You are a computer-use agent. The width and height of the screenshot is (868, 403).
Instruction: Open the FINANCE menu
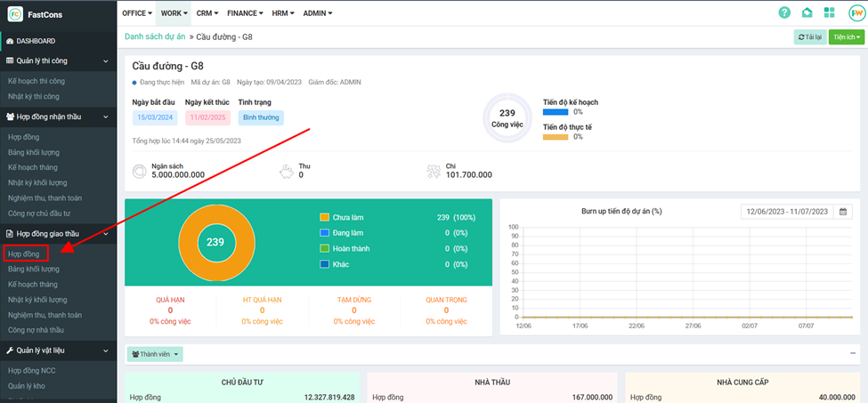pos(244,13)
